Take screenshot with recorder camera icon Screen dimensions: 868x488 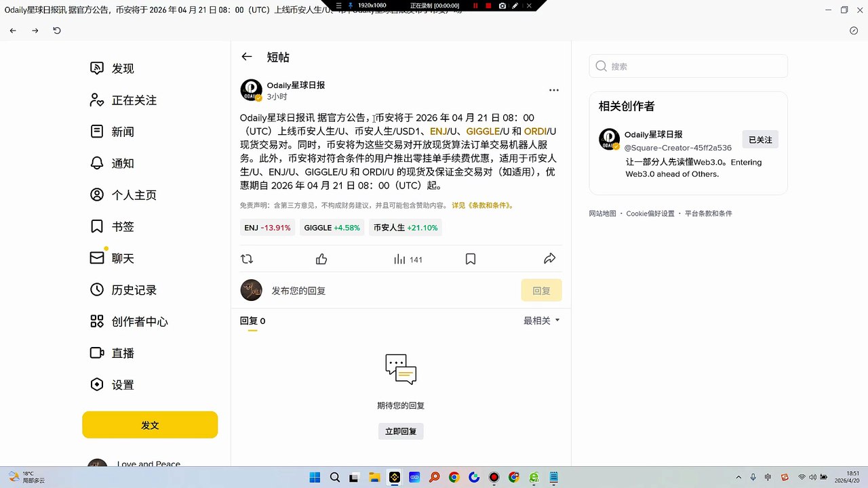click(x=502, y=5)
